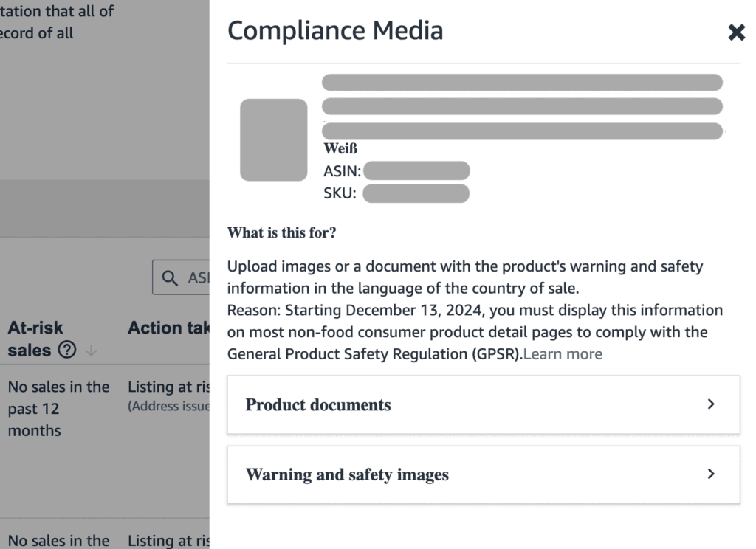
Task: Follow the Learn more GPSR link
Action: click(562, 354)
